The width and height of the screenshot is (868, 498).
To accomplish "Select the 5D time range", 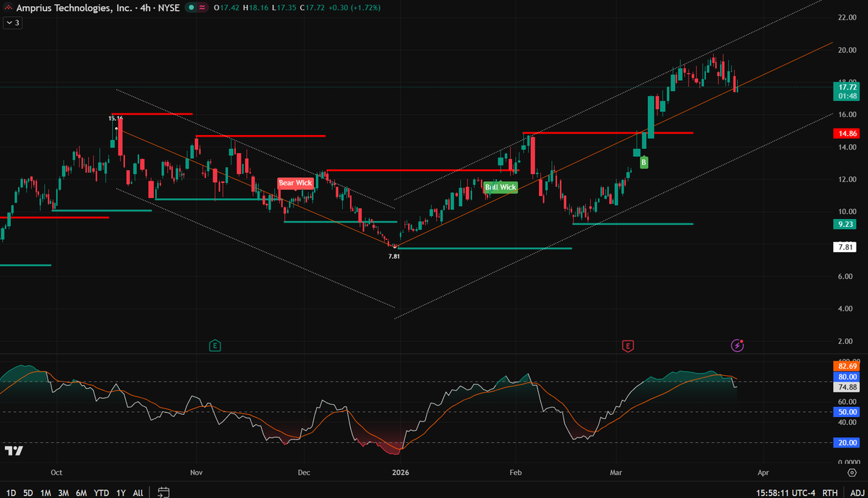I will (28, 492).
